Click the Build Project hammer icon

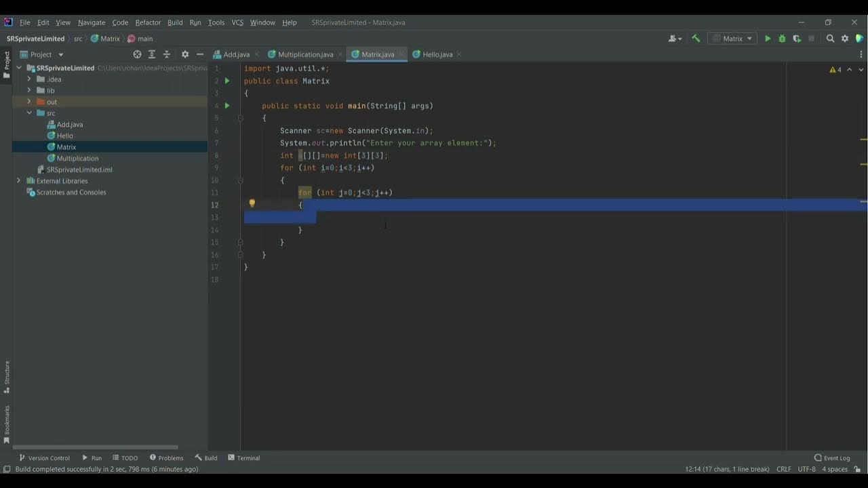click(x=696, y=39)
